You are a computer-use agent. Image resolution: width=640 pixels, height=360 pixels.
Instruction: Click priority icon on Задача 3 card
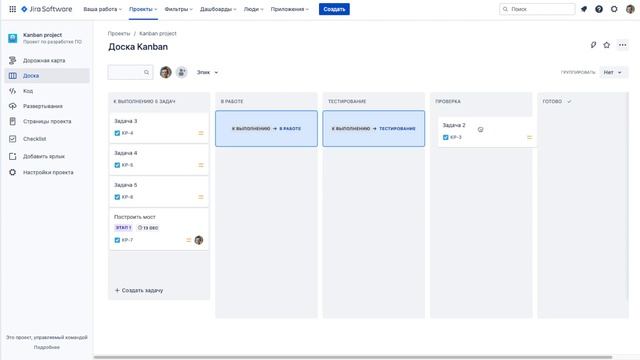[x=201, y=133]
